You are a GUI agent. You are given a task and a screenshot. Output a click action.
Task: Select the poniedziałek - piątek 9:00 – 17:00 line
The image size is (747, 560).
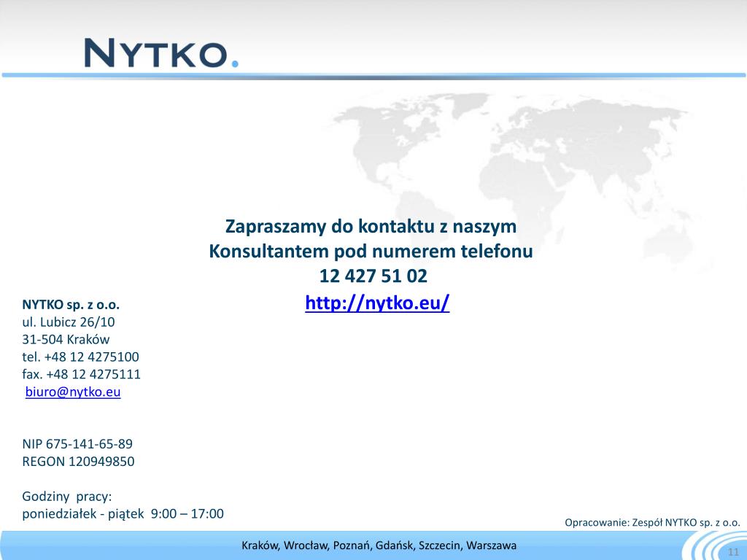tap(123, 514)
